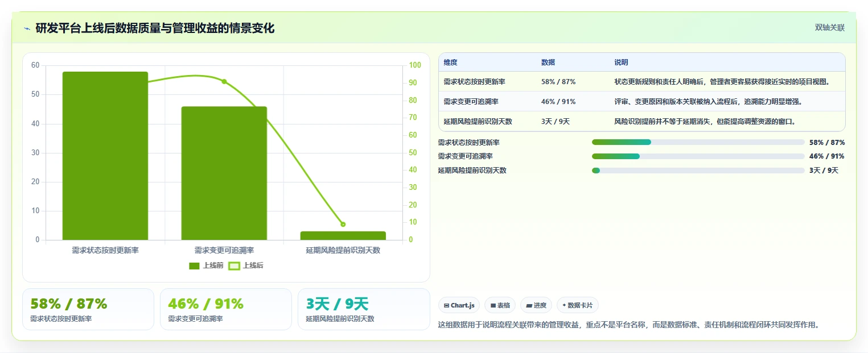Open the 3天 / 9天 data card
Image resolution: width=868 pixels, height=353 pixels.
click(364, 309)
